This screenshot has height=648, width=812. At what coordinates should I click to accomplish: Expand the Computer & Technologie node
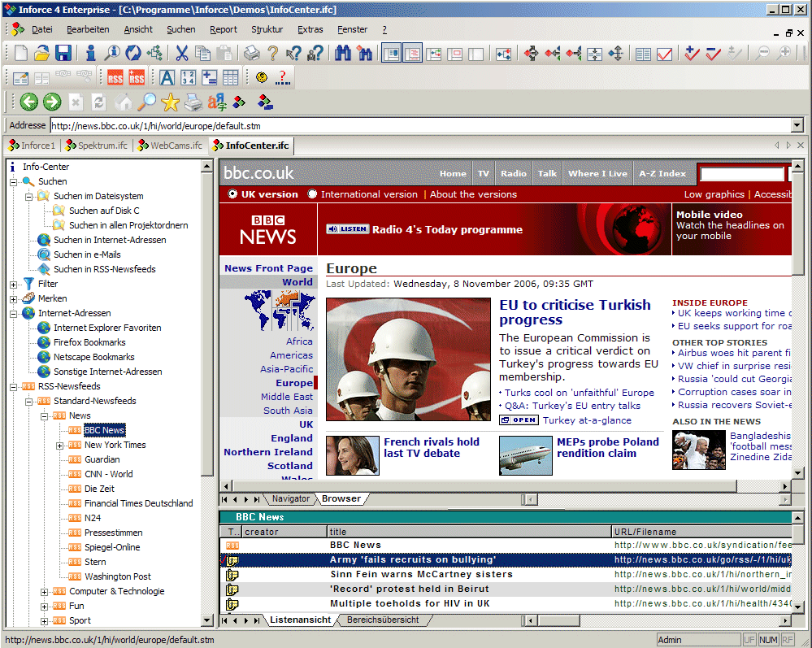click(44, 592)
